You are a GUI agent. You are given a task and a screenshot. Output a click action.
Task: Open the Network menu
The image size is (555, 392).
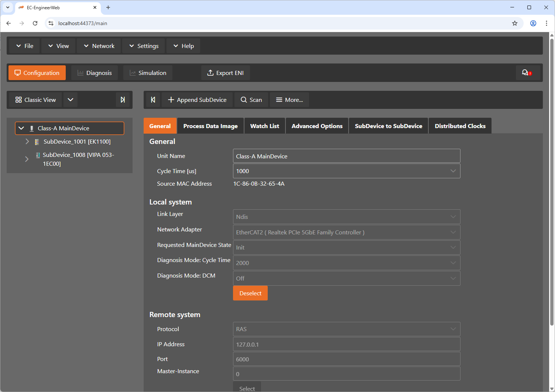(99, 46)
